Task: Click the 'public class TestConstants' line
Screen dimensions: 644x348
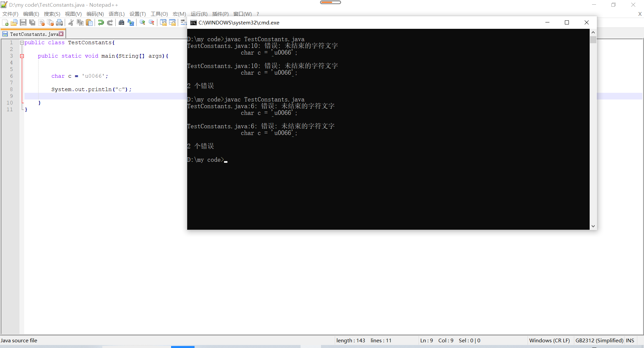Action: [69, 43]
